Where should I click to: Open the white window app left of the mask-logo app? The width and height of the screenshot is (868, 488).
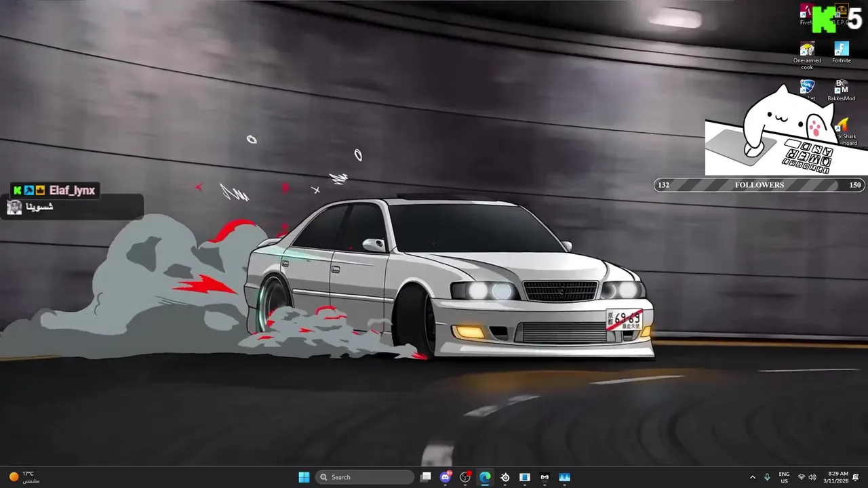click(524, 477)
